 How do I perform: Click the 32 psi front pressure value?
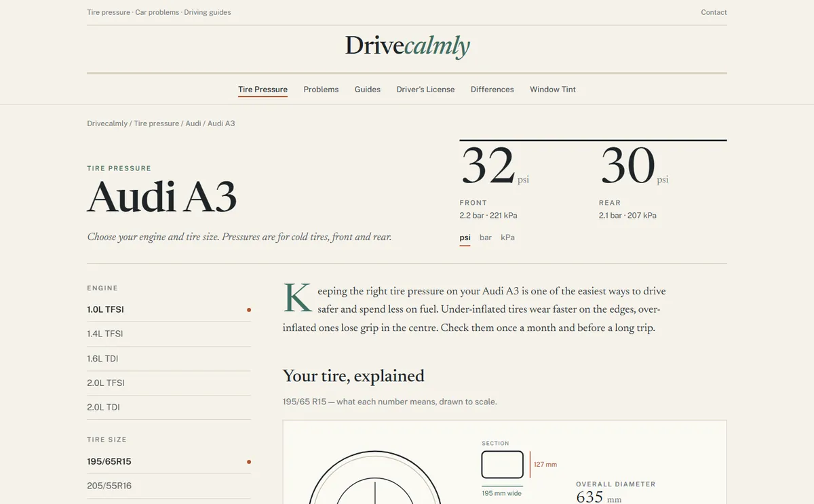click(x=495, y=166)
